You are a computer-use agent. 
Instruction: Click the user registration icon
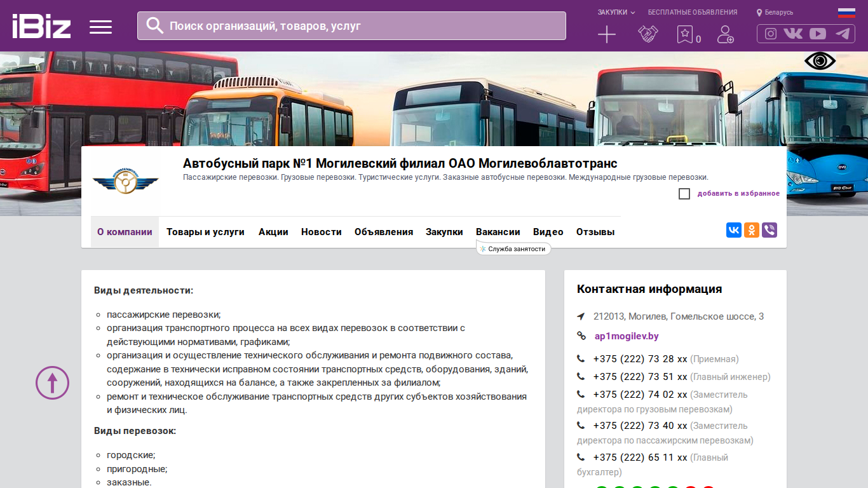pyautogui.click(x=725, y=34)
